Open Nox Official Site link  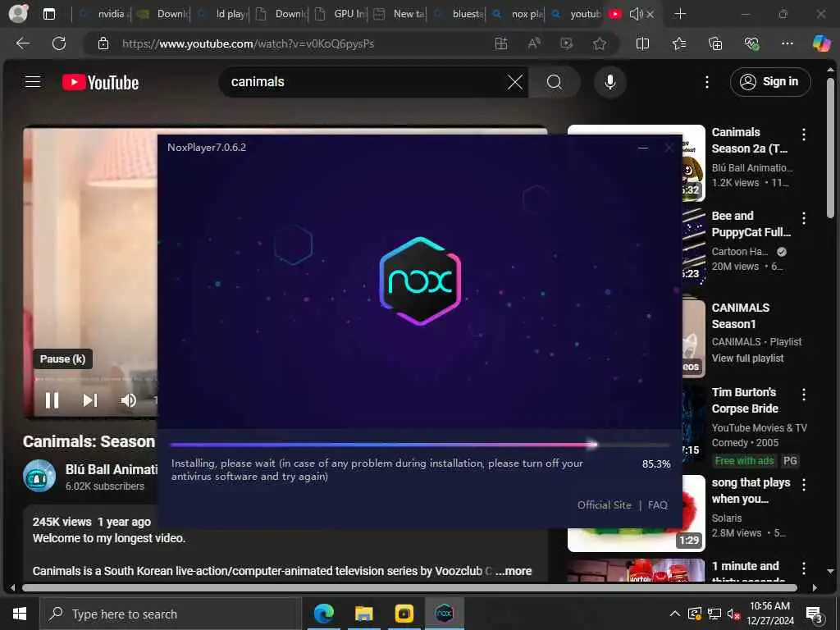(604, 505)
